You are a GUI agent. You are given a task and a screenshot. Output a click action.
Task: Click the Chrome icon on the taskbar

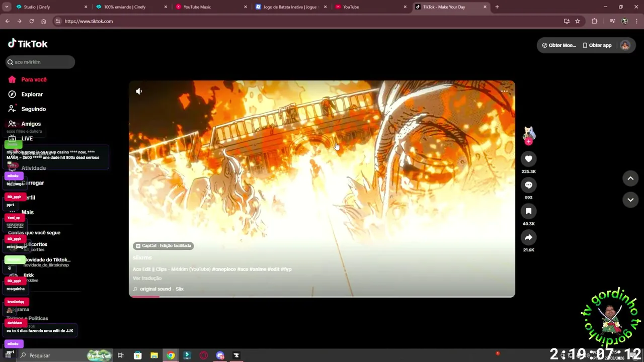(x=171, y=355)
